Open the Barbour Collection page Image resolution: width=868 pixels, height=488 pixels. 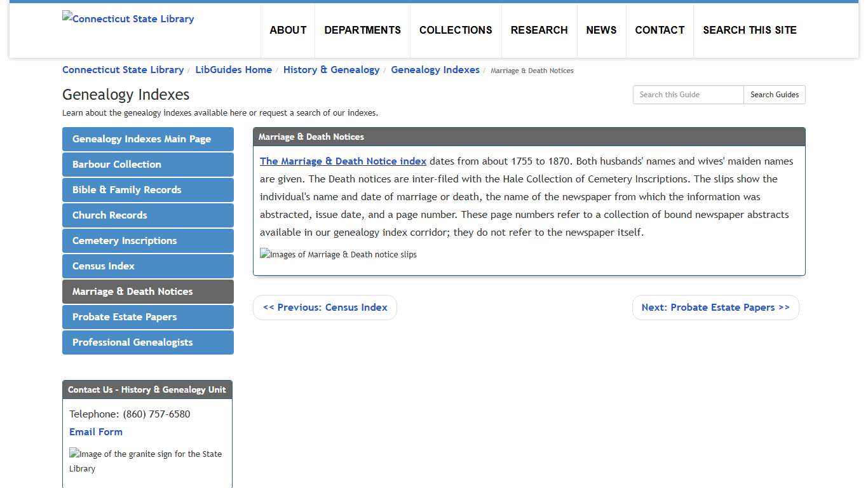coord(147,164)
